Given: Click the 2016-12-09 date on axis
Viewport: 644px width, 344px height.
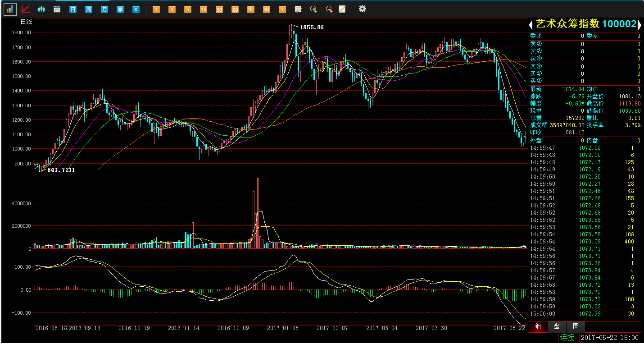Looking at the screenshot, I should (233, 328).
